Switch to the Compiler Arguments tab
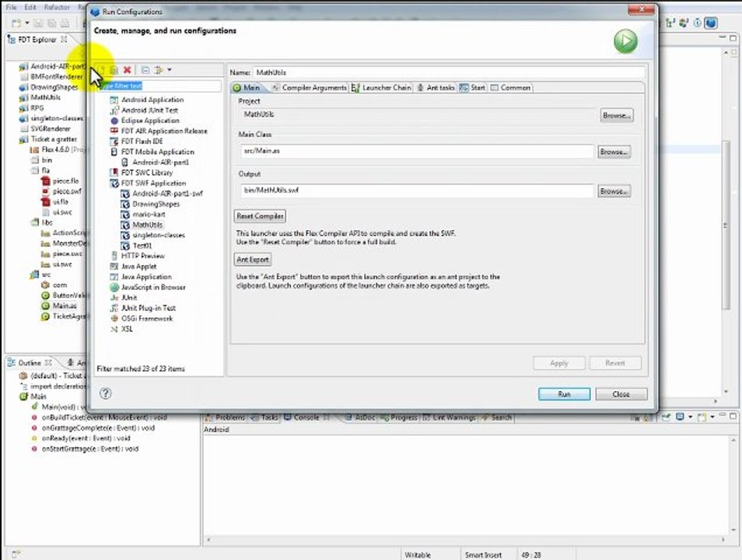This screenshot has height=560, width=742. [x=310, y=88]
